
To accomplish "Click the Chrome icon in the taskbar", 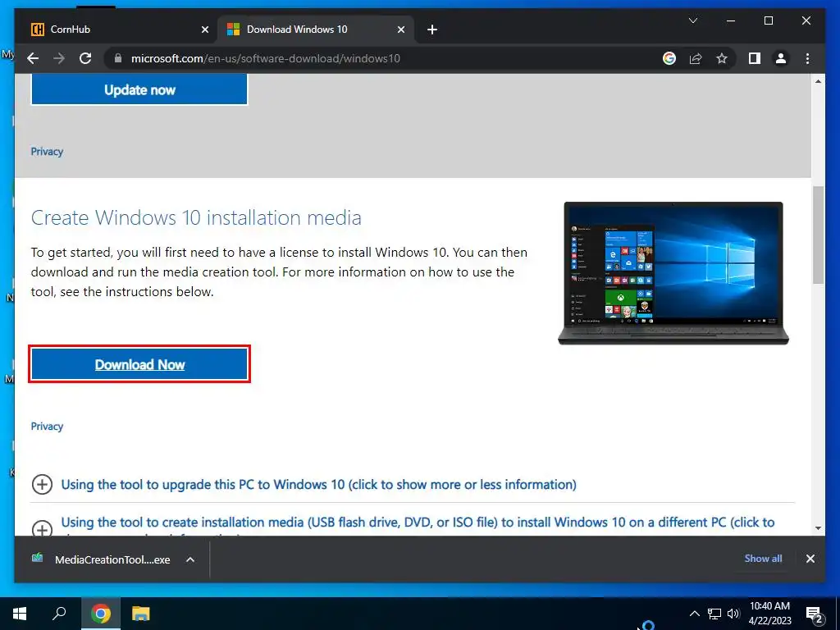I will pos(100,614).
